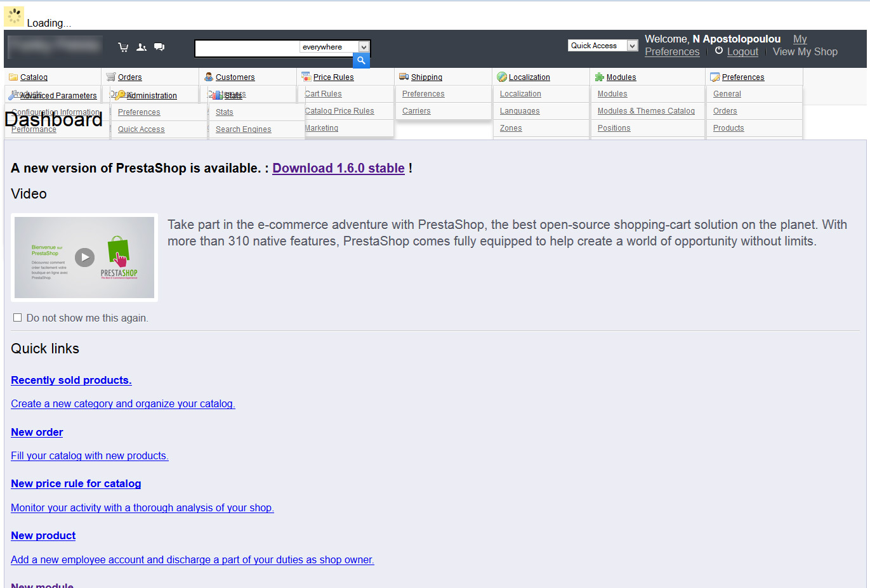Open Quick Access under Administration
Screen dimensions: 870x588
(x=141, y=129)
